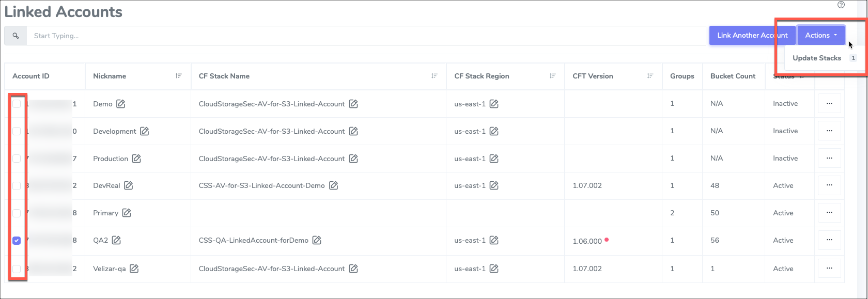Open the Actions dropdown
Screen dimensions: 868x299
point(820,35)
